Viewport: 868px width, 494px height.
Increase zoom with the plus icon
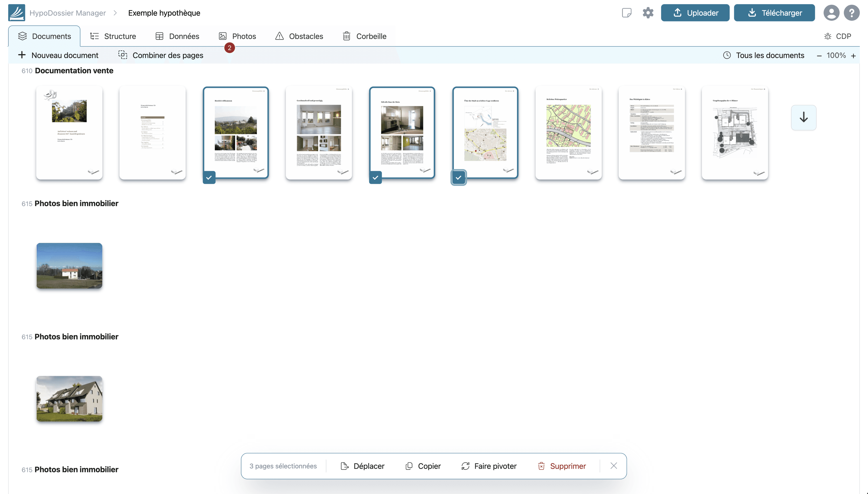[x=853, y=56]
